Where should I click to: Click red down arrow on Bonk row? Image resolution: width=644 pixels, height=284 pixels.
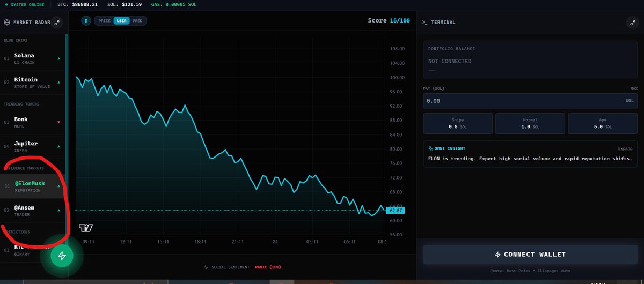(x=59, y=122)
